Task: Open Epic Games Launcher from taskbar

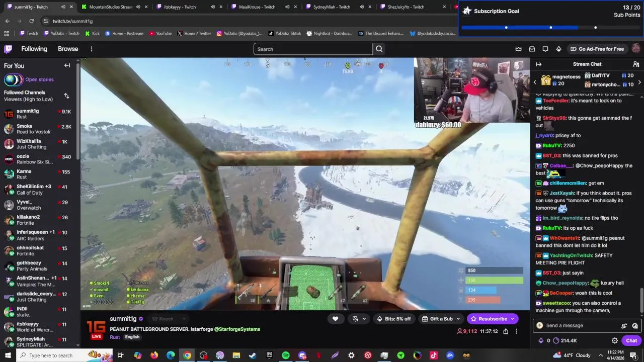Action: click(x=269, y=355)
